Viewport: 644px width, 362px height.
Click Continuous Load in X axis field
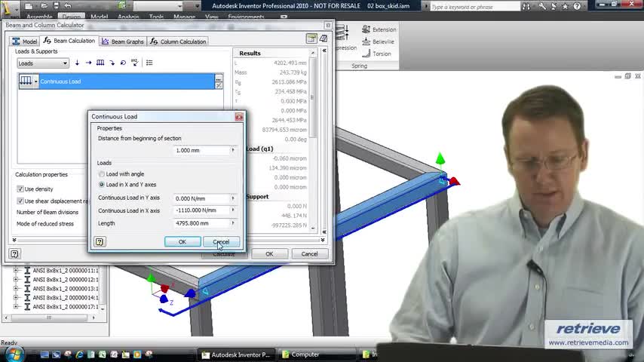click(201, 210)
